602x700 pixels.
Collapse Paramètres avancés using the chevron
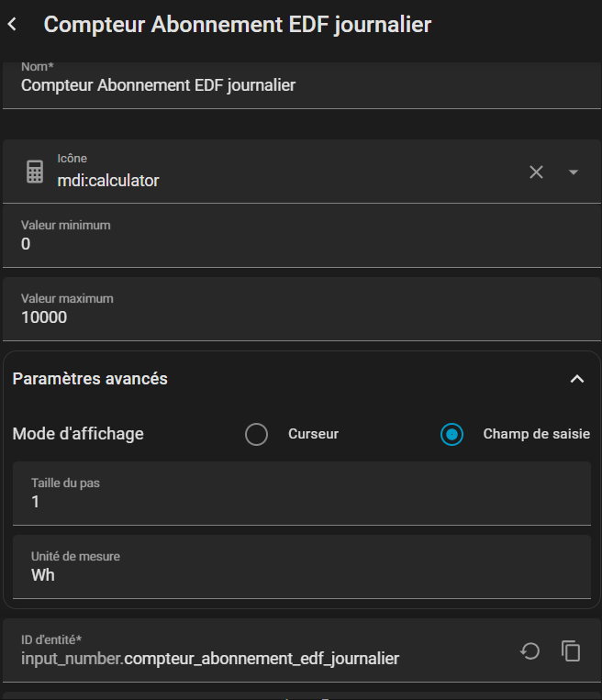click(577, 379)
